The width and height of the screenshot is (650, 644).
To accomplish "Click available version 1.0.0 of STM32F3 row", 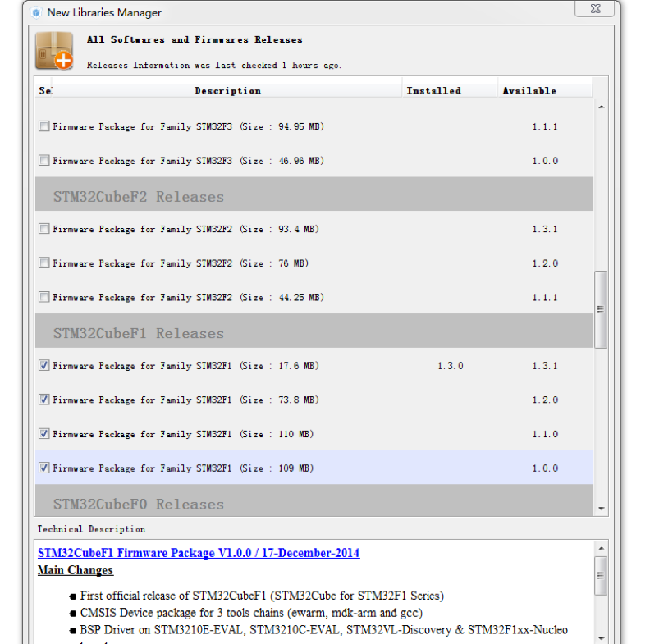I will 545,161.
